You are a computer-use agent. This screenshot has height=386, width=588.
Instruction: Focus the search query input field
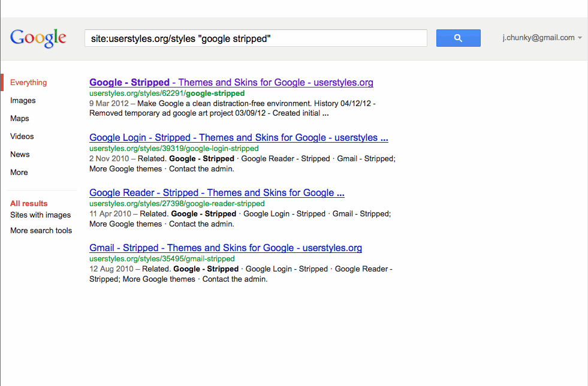[256, 38]
